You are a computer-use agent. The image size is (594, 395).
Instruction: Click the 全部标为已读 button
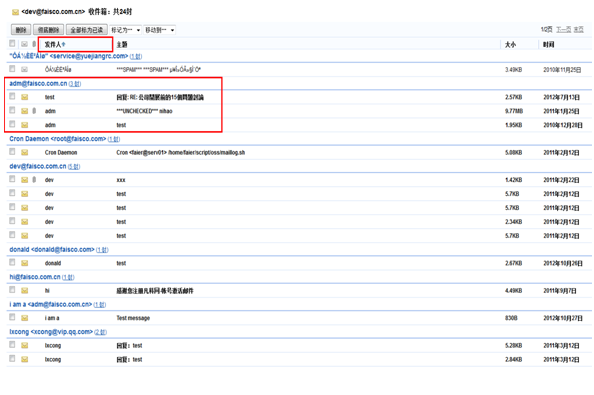click(x=87, y=30)
